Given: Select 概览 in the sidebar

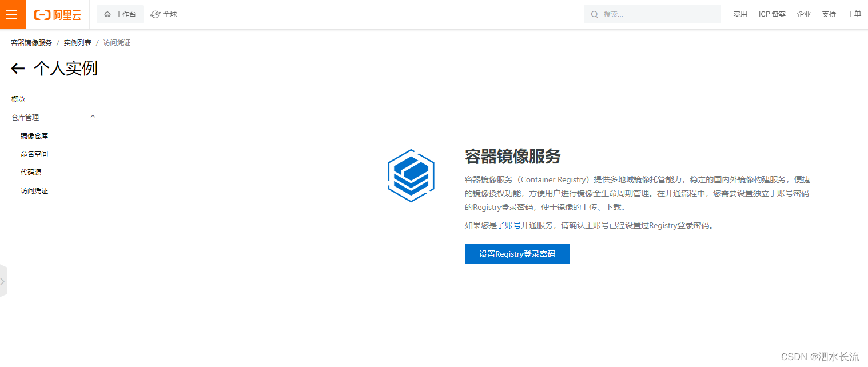Looking at the screenshot, I should coord(18,99).
